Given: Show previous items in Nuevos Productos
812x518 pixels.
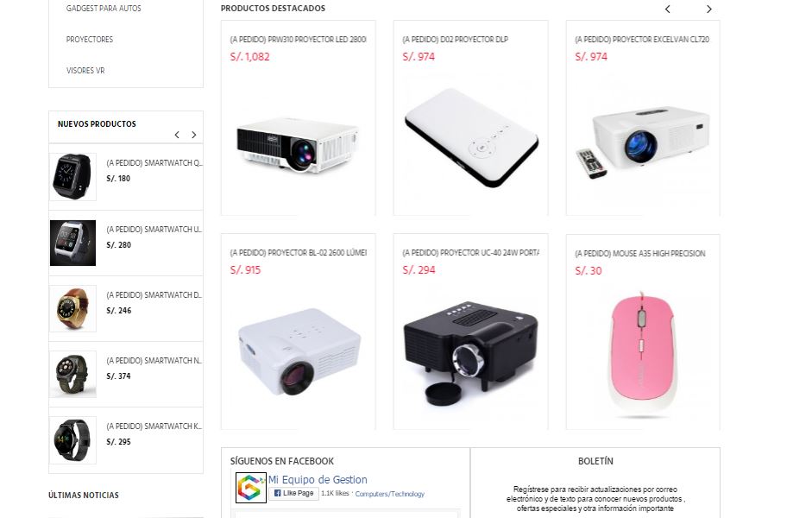Looking at the screenshot, I should 177,135.
